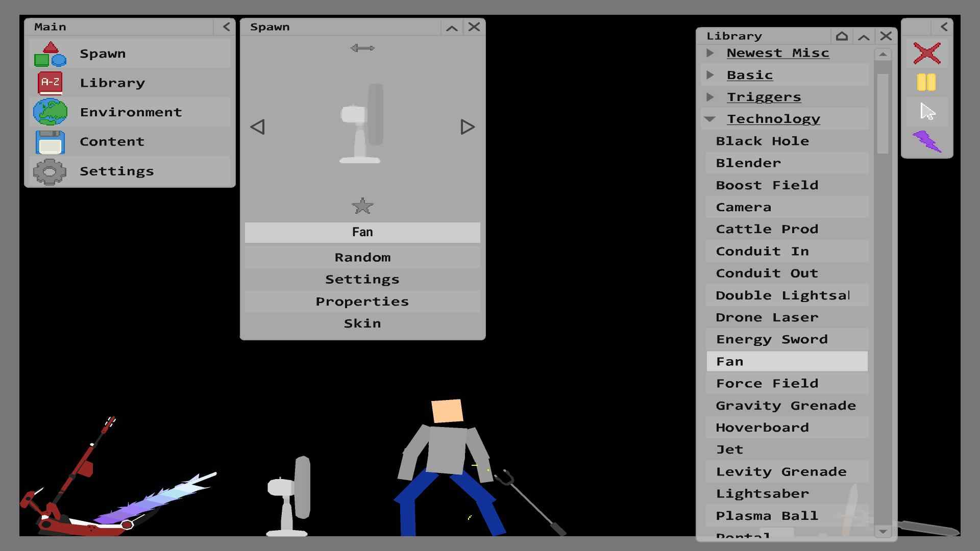Click the Settings gear icon
980x551 pixels.
coord(51,170)
